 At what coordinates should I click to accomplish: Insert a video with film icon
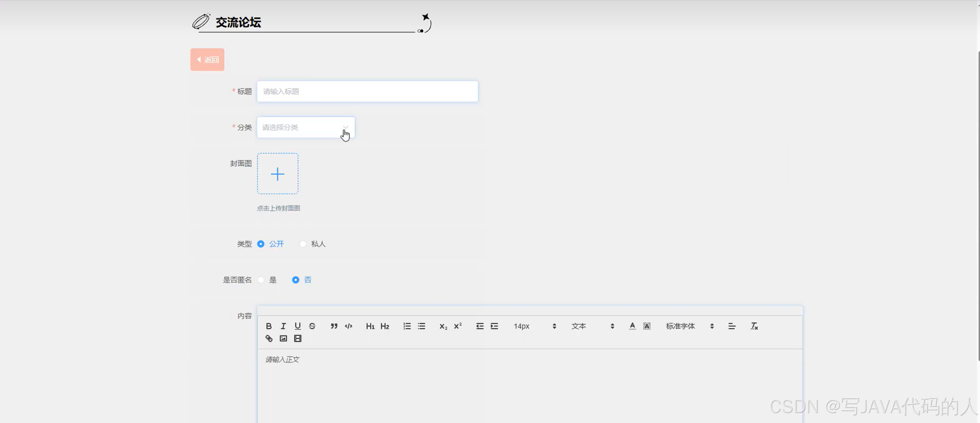[298, 338]
